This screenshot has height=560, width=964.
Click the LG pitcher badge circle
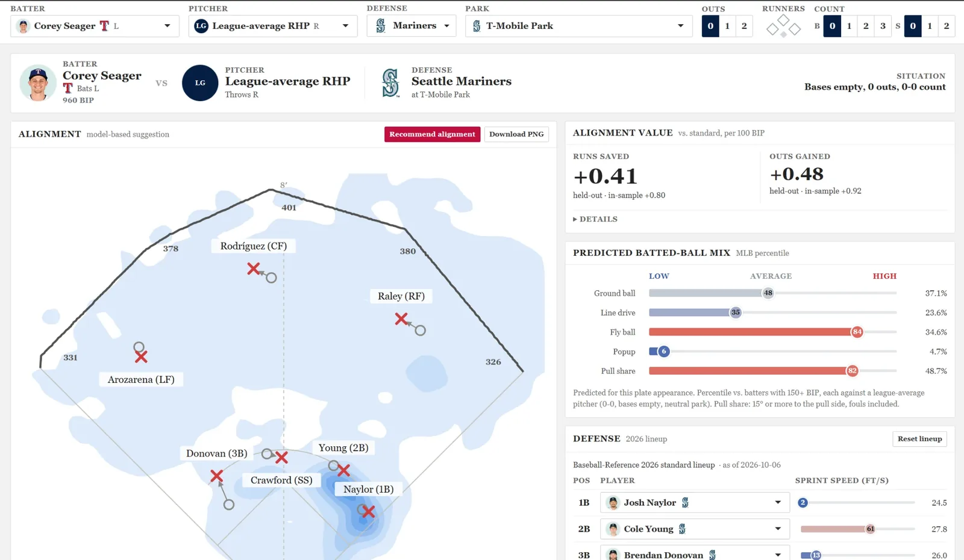[200, 82]
